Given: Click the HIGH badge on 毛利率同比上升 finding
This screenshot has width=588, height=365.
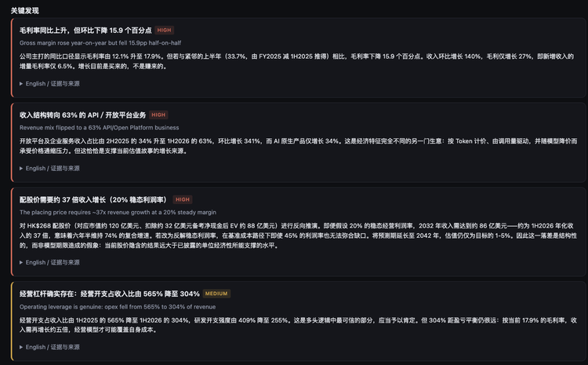Looking at the screenshot, I should tap(164, 30).
